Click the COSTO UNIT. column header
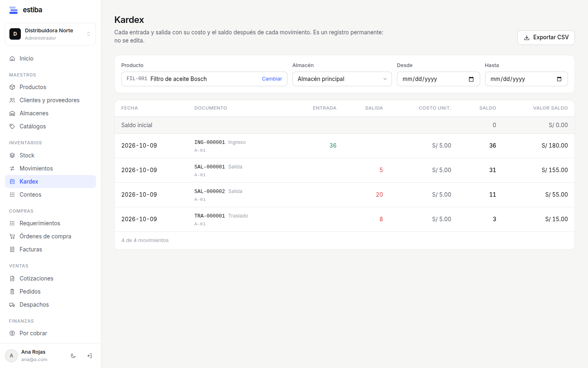Screen dimensions: 588x368 click(x=435, y=108)
